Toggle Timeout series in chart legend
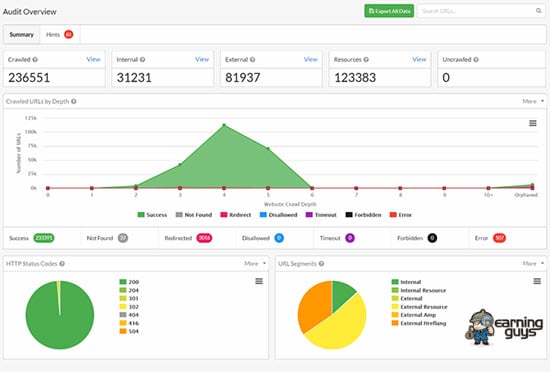Screen dimensions: 550x372 [321, 215]
